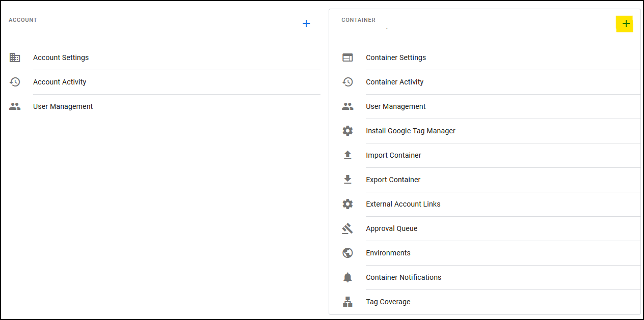The height and width of the screenshot is (320, 644).
Task: Click the plus icon to create account
Action: [x=306, y=24]
